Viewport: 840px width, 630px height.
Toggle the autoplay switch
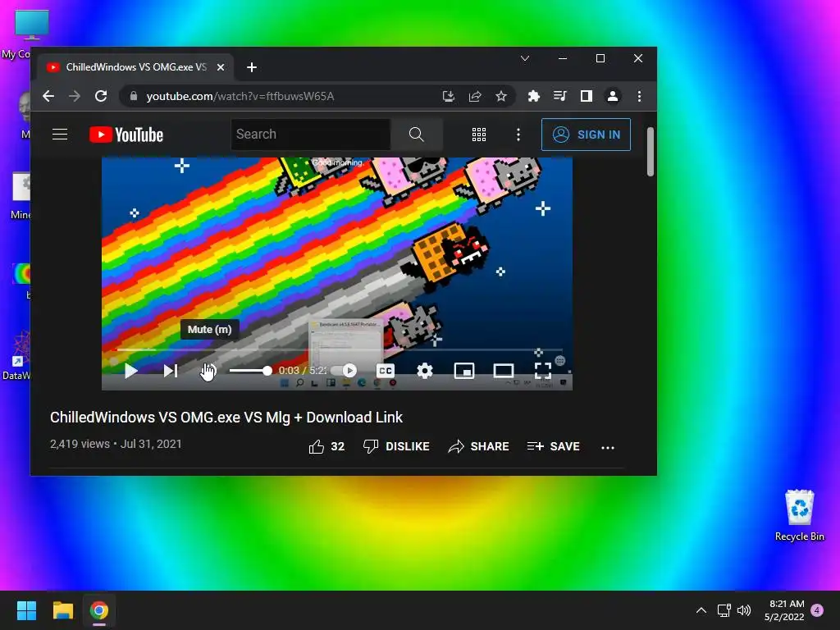point(344,370)
